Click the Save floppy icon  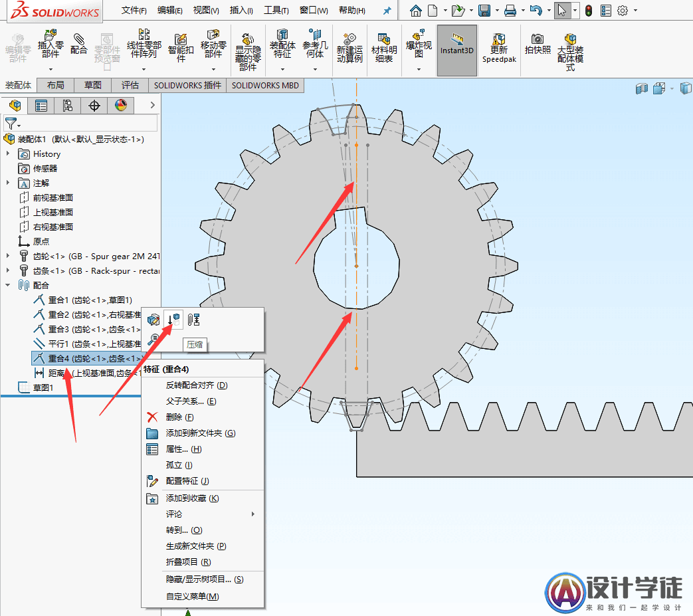pyautogui.click(x=484, y=11)
